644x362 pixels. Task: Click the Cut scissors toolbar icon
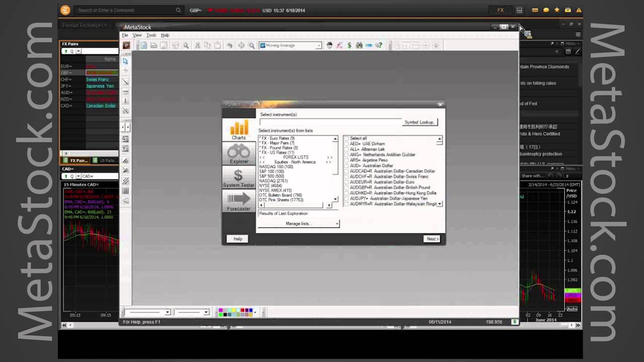(x=197, y=45)
